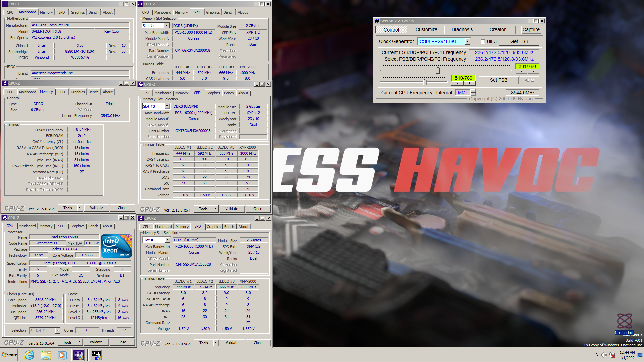Expand Tools arrow in Slot #5 SPD window
Image resolution: width=644 pixels, height=362 pixels.
[x=216, y=343]
